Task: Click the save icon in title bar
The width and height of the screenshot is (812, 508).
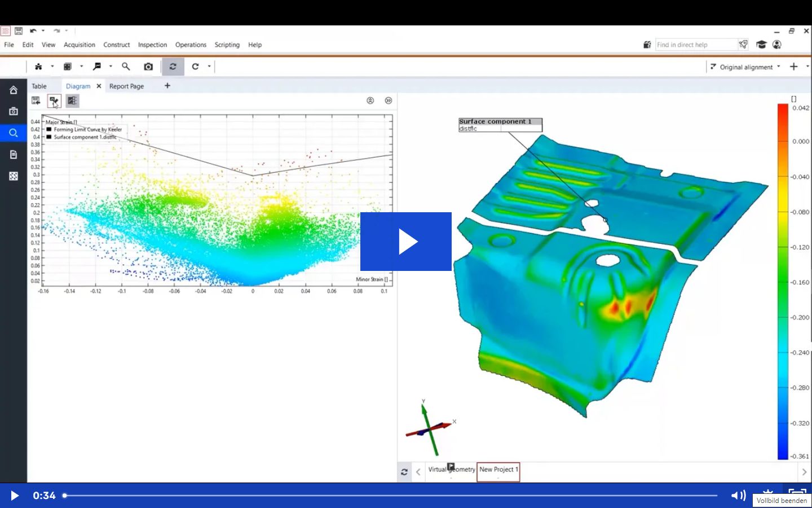Action: coord(19,31)
